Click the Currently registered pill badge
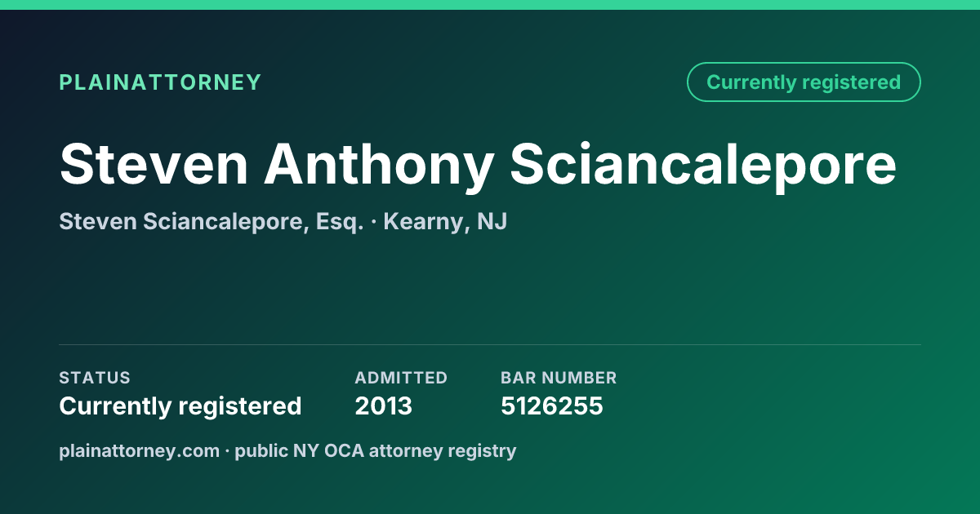The width and height of the screenshot is (980, 514). coord(804,82)
